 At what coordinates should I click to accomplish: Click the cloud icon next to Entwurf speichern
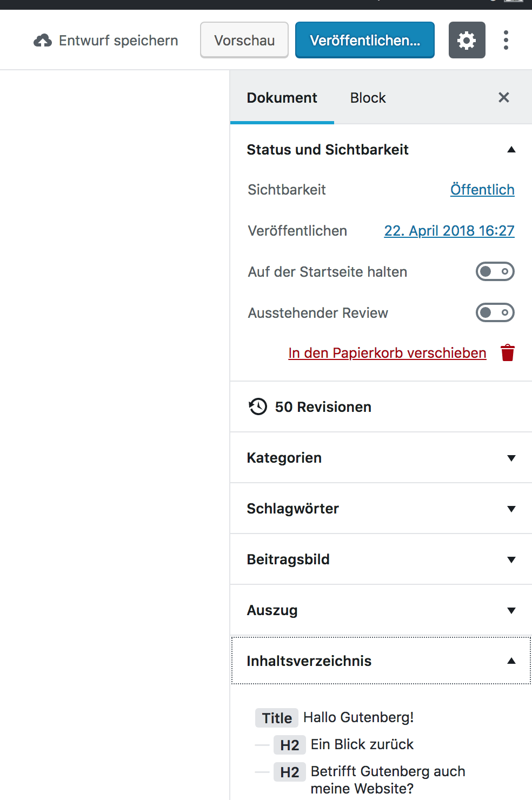click(x=42, y=39)
